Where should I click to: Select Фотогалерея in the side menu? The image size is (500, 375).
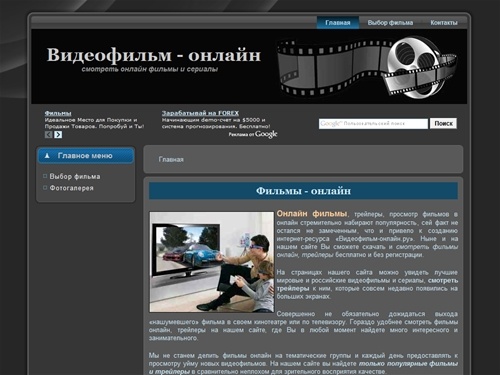(x=71, y=188)
